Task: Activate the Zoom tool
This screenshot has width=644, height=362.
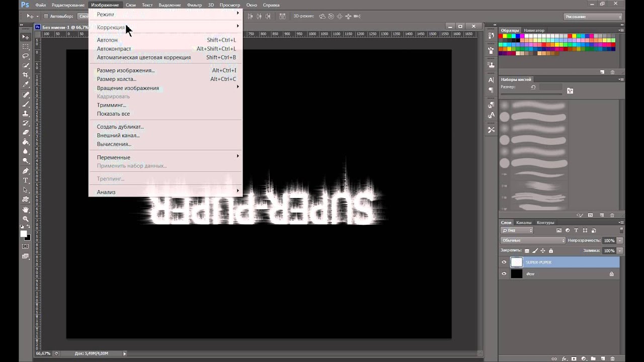Action: (26, 219)
